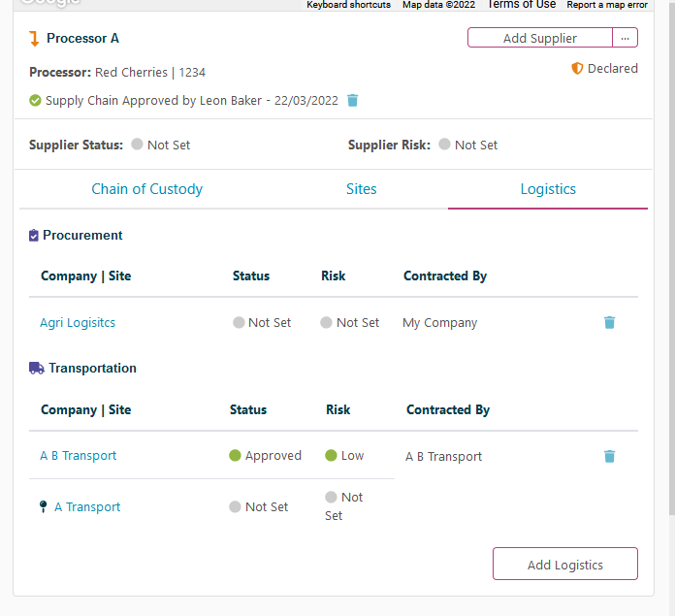Delete the supply chain approval record
675x616 pixels.
[353, 100]
